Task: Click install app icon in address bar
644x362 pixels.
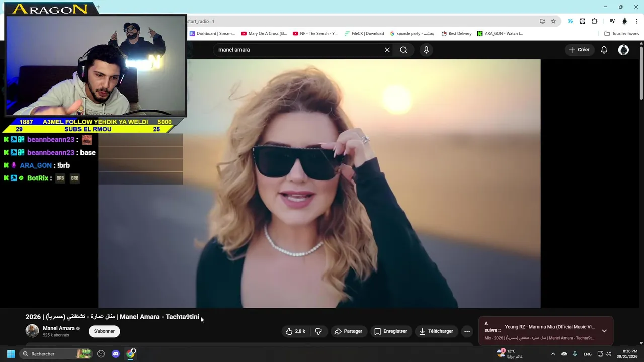Action: pos(542,21)
